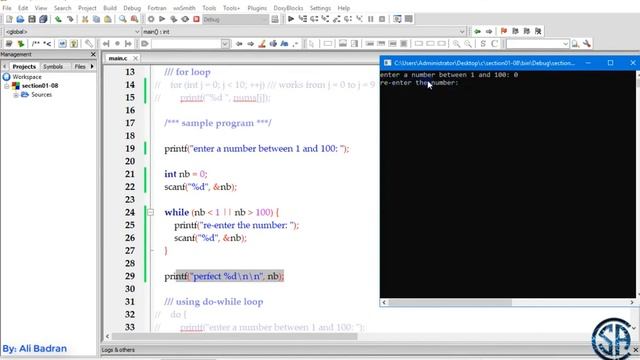Screen dimensions: 640x360
Task: Click the editor horizontal scrollbar
Action: tap(234, 336)
